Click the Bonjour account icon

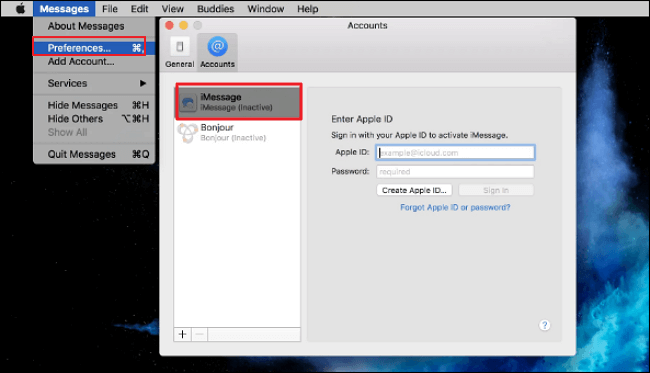[187, 133]
